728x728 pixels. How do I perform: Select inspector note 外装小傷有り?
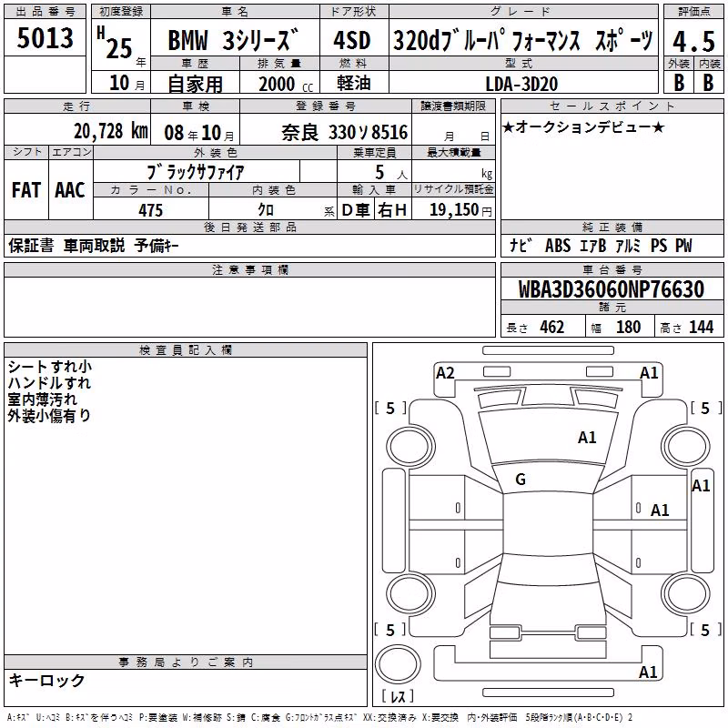coord(49,416)
